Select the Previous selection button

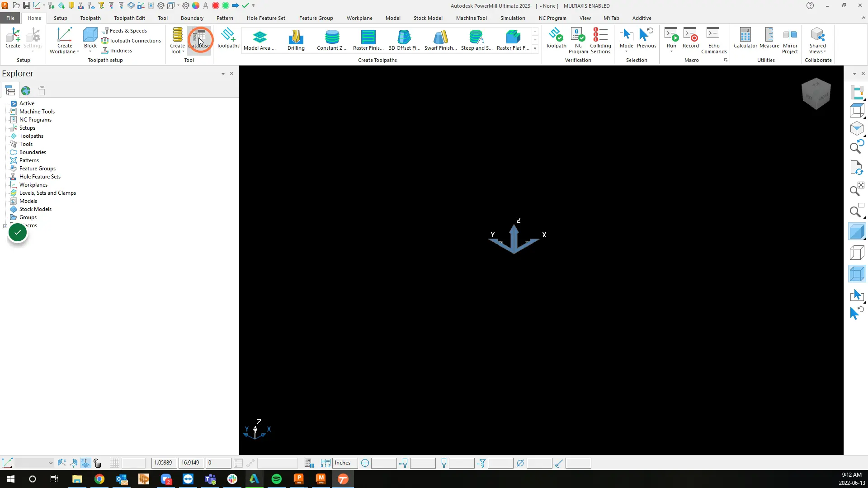646,38
